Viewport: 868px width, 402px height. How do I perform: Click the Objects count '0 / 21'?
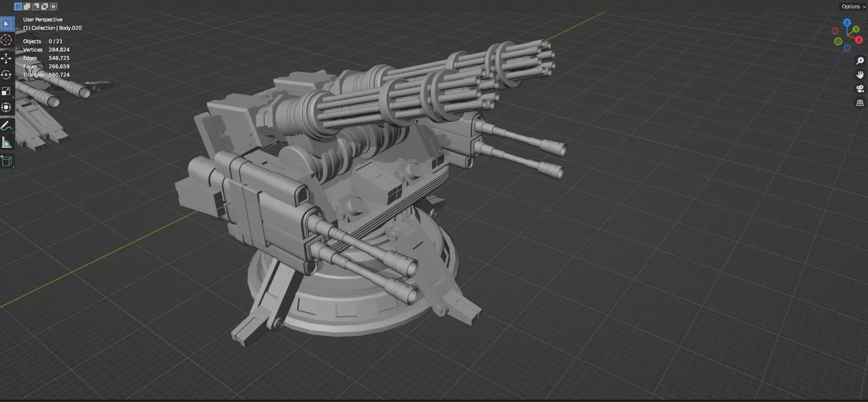pos(55,41)
